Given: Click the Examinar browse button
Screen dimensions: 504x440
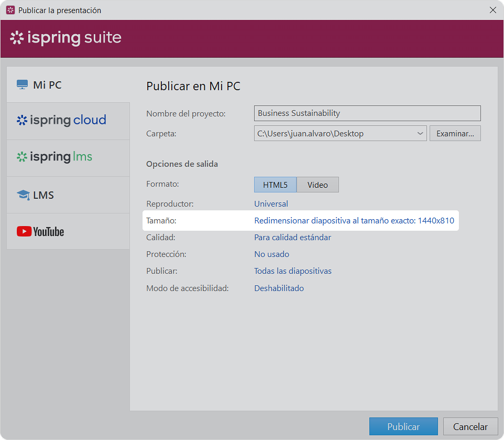Looking at the screenshot, I should tap(455, 134).
